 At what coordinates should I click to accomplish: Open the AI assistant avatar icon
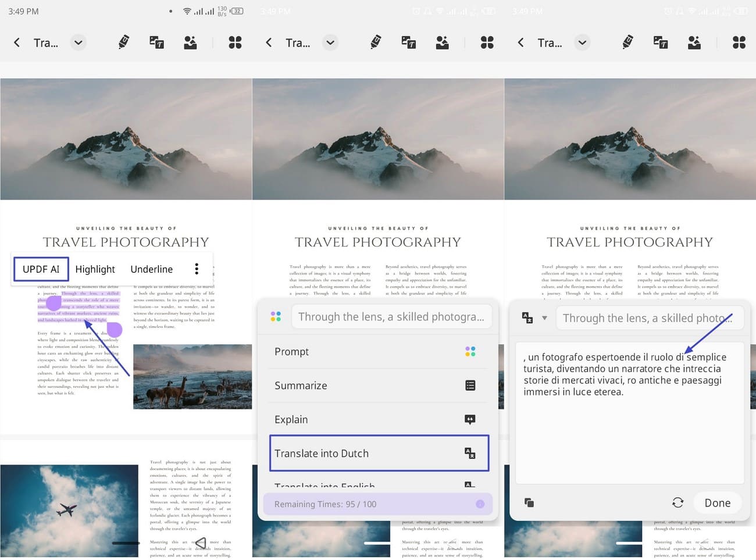(x=190, y=42)
